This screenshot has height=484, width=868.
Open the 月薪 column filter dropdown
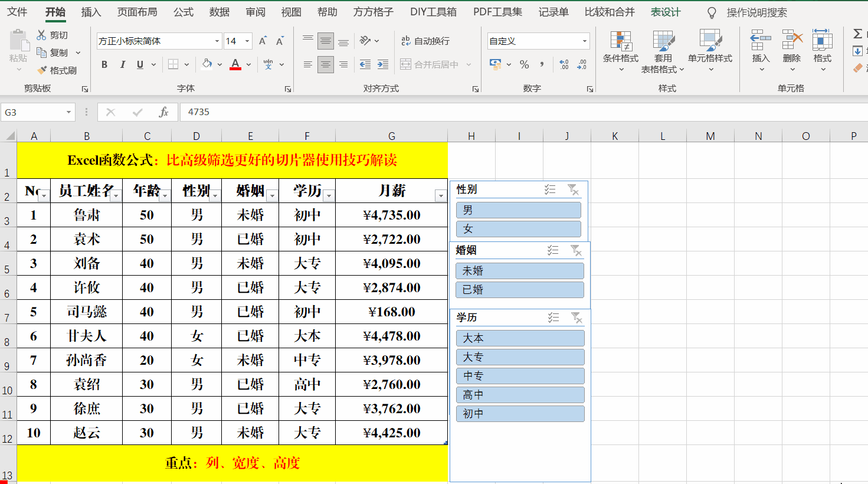[x=441, y=196]
